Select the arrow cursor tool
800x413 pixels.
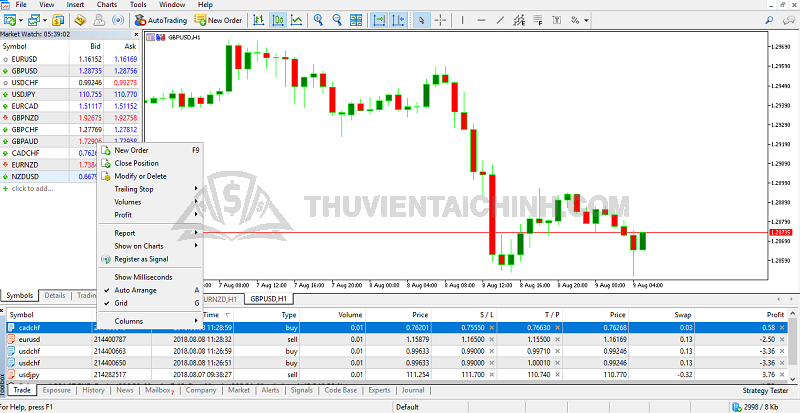click(x=421, y=20)
